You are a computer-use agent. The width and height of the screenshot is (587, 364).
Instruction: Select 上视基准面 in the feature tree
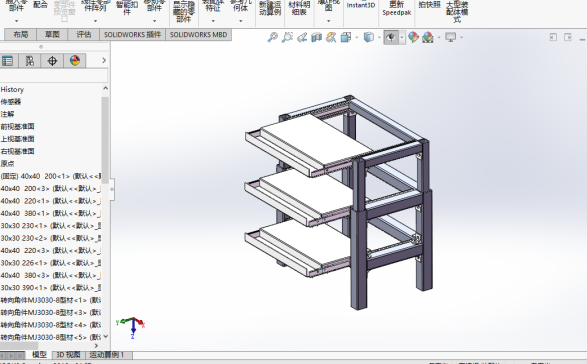coord(17,139)
